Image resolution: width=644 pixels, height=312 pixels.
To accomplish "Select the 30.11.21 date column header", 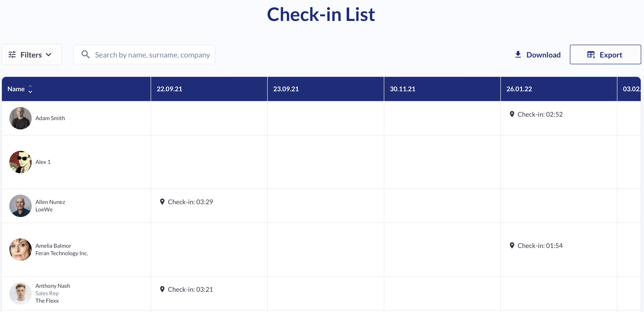I will (402, 89).
